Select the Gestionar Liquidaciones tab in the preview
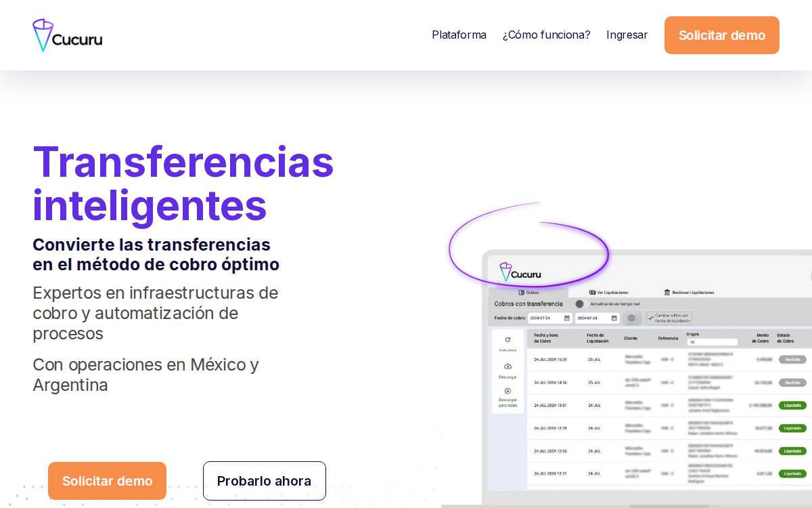812x508 pixels. [x=689, y=293]
